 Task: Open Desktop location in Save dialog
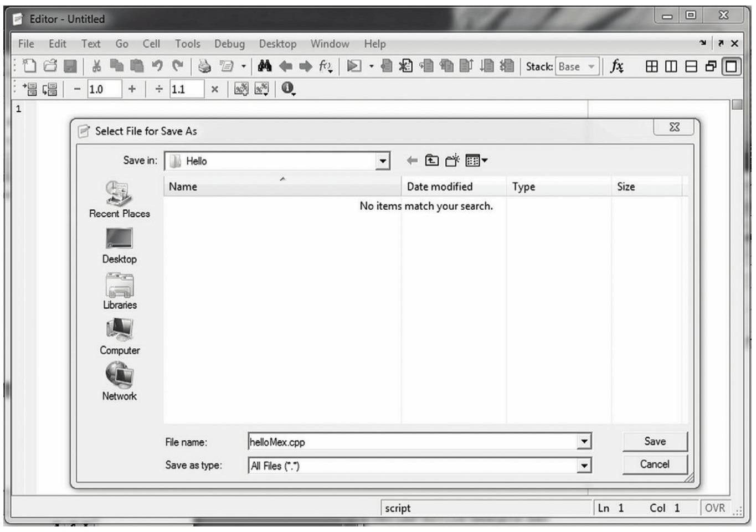120,246
